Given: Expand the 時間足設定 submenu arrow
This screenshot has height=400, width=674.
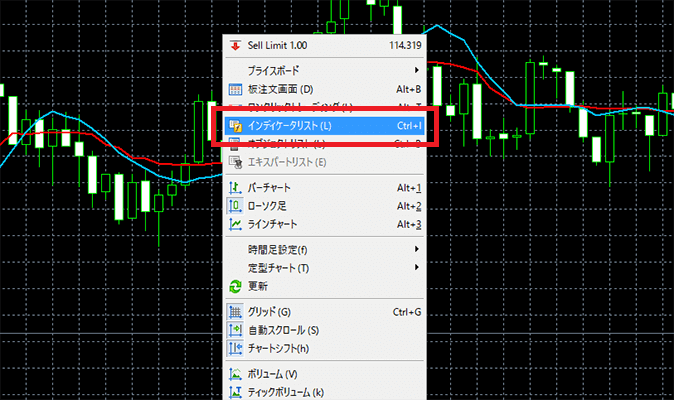Looking at the screenshot, I should click(x=417, y=249).
